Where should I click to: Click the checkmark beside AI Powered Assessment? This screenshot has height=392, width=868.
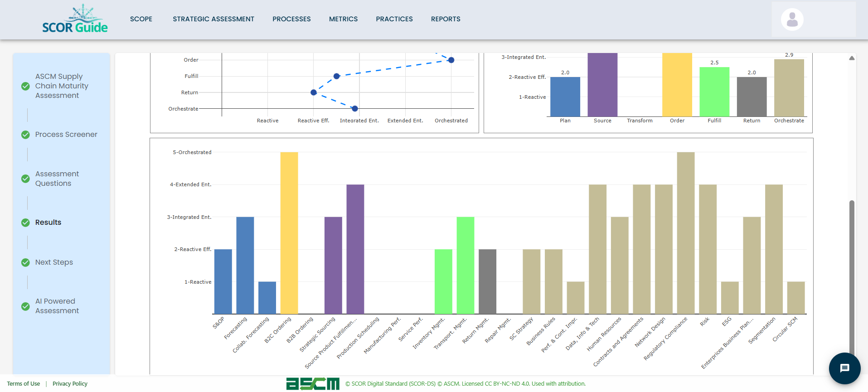[26, 306]
